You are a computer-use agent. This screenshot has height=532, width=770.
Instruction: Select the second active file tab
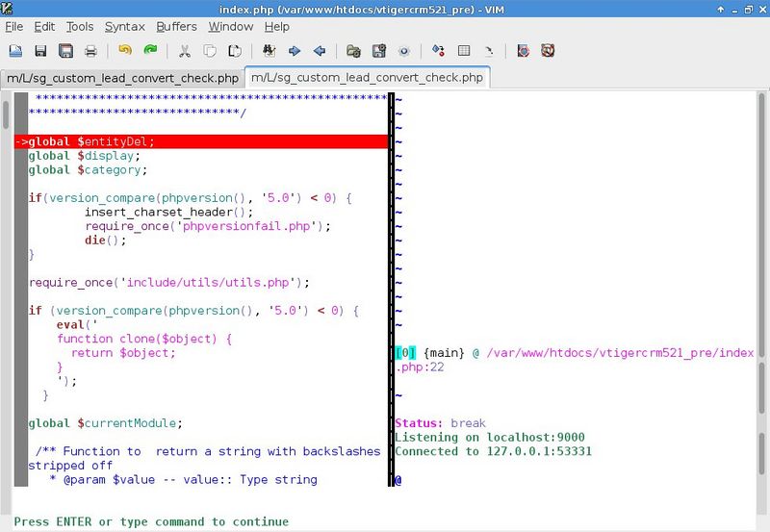coord(367,78)
